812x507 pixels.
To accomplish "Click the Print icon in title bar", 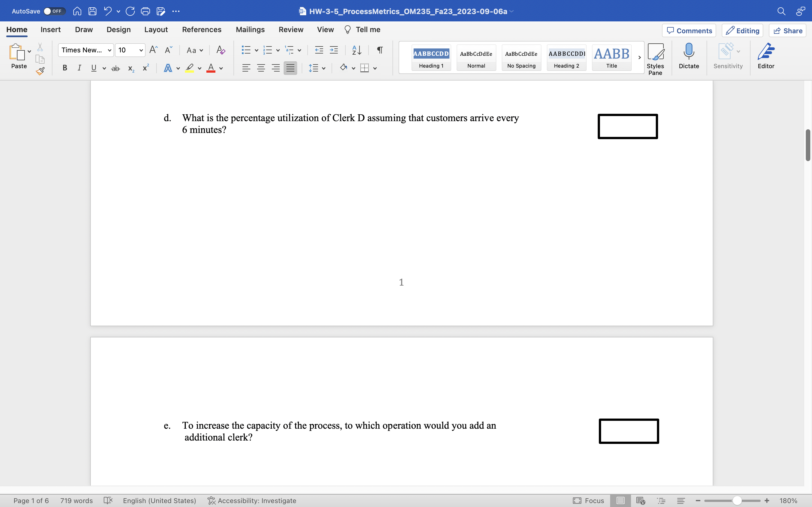I will point(145,11).
